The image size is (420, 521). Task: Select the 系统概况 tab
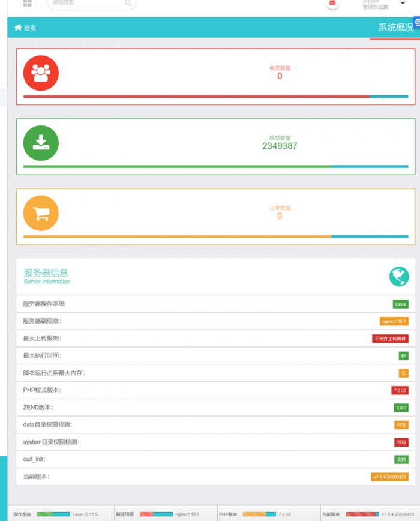point(395,28)
